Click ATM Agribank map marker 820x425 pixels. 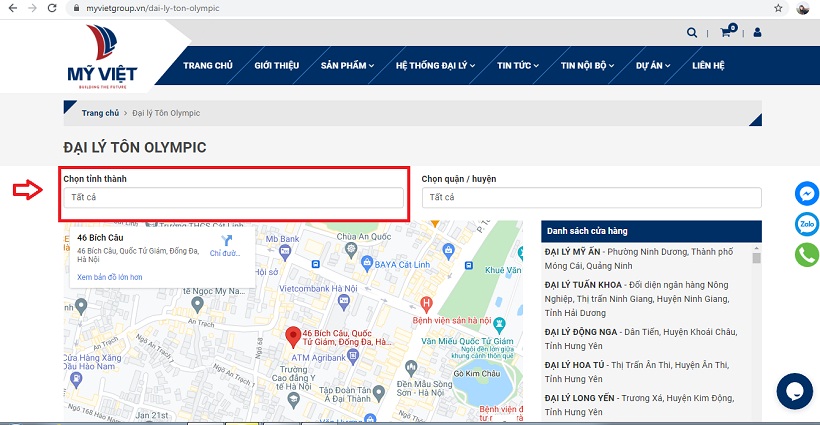[353, 357]
